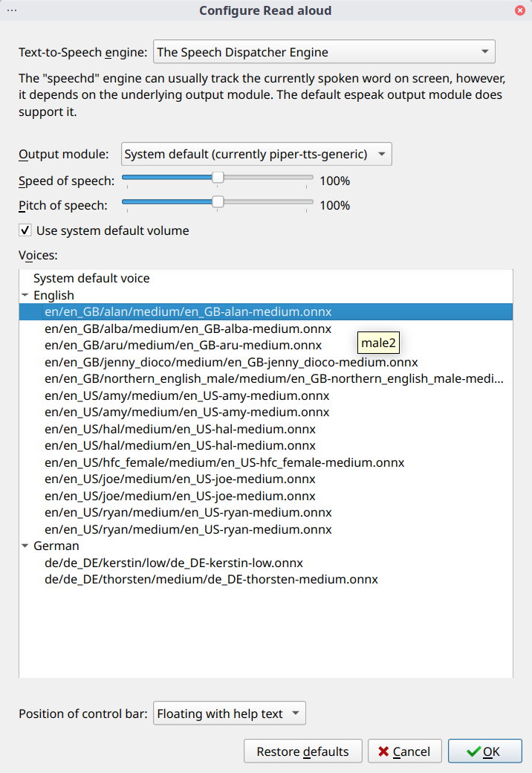
Task: Open the Text-to-Speech engine dropdown
Action: [324, 52]
